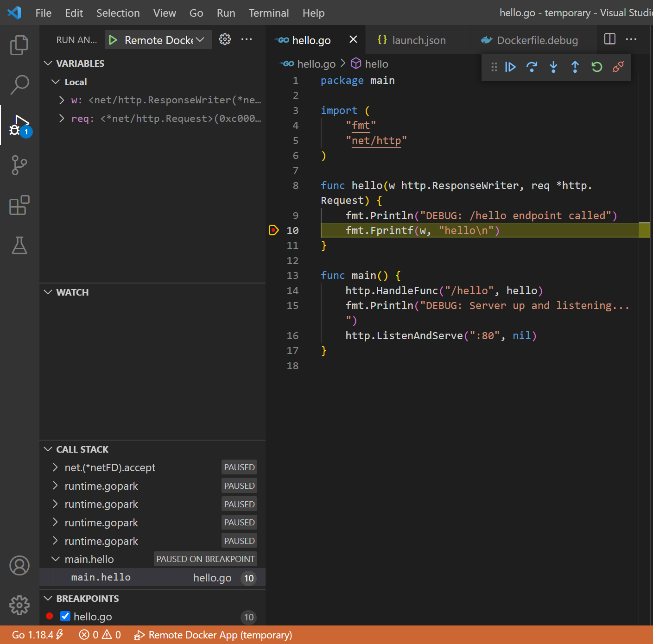Restart the debug session
Screen dimensions: 653x644
pyautogui.click(x=597, y=67)
